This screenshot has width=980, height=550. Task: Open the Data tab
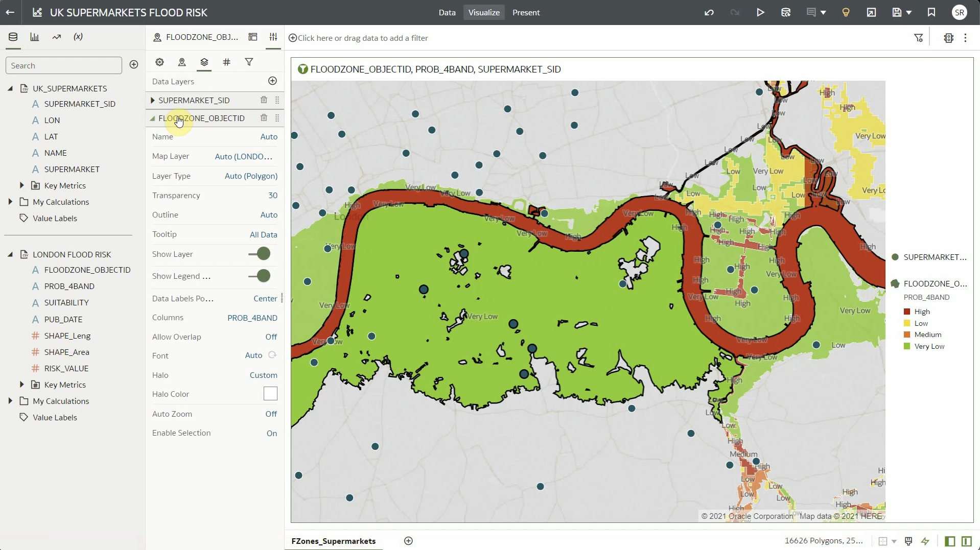(x=447, y=12)
